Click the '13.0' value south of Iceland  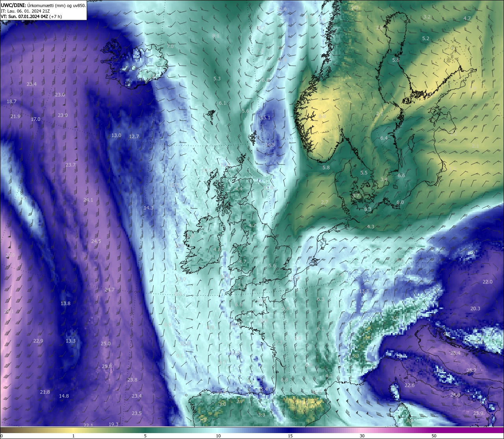(x=116, y=135)
